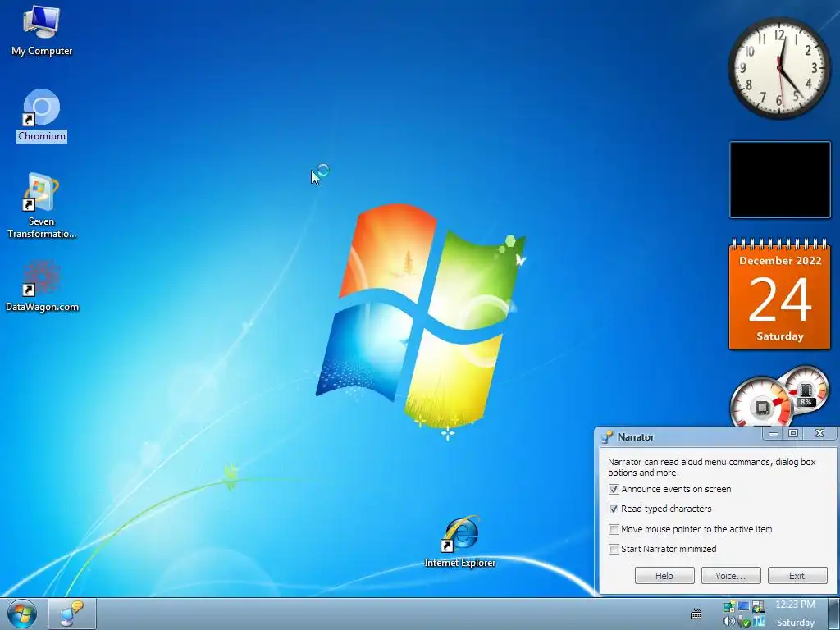Screen dimensions: 840x630
Task: Click the green network tray icon
Action: (x=729, y=606)
